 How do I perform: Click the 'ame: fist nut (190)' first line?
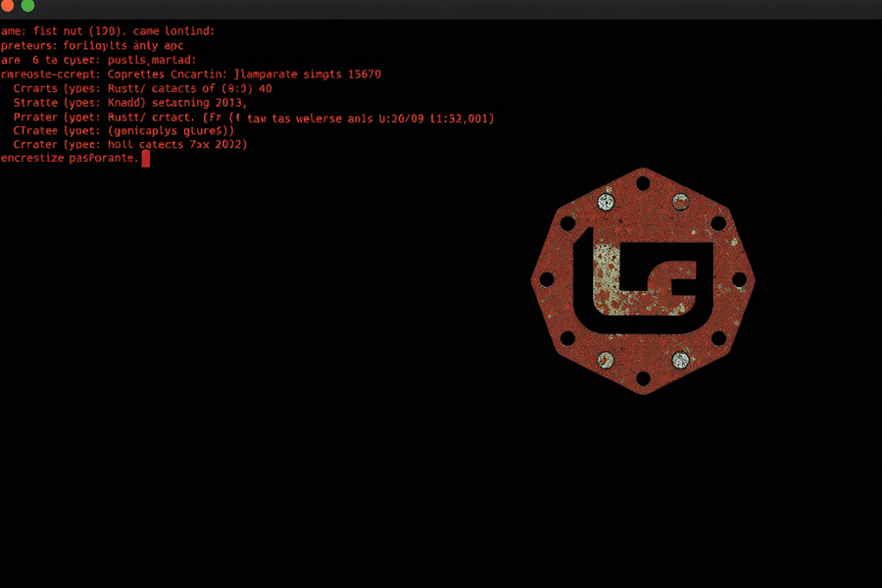coord(108,31)
